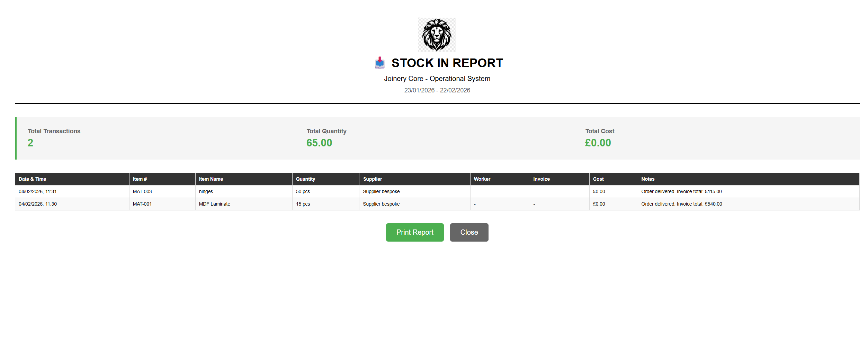Click the stock-in inbox icon

click(x=379, y=63)
